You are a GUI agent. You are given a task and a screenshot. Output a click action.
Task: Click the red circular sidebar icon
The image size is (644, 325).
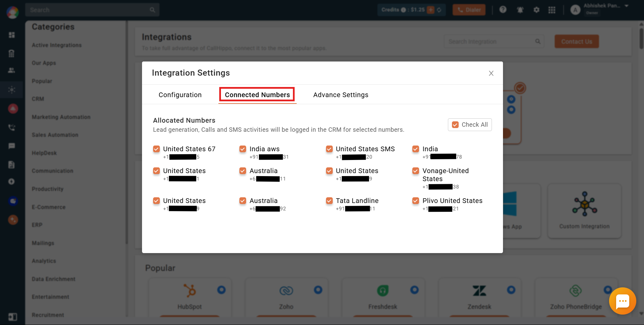coord(13,109)
